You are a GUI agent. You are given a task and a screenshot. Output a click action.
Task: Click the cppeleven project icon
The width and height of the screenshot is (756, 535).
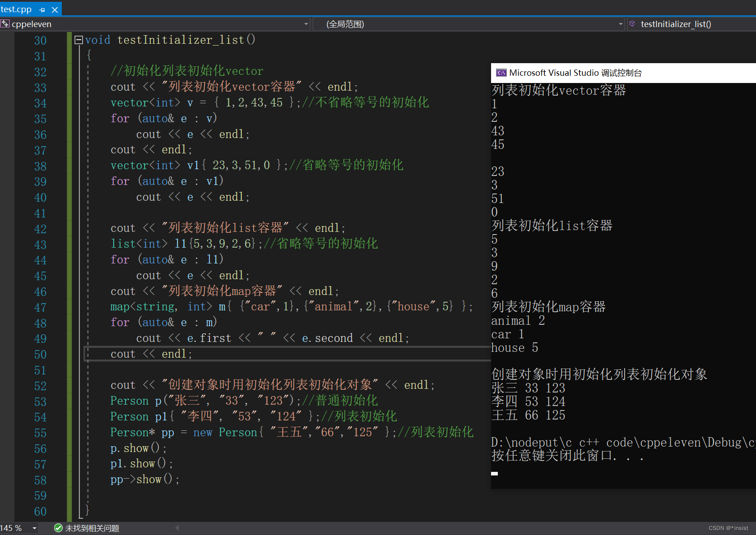tap(5, 24)
